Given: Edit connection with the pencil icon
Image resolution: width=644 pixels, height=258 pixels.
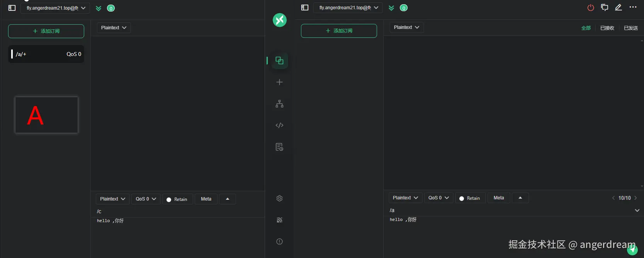Looking at the screenshot, I should pyautogui.click(x=619, y=7).
